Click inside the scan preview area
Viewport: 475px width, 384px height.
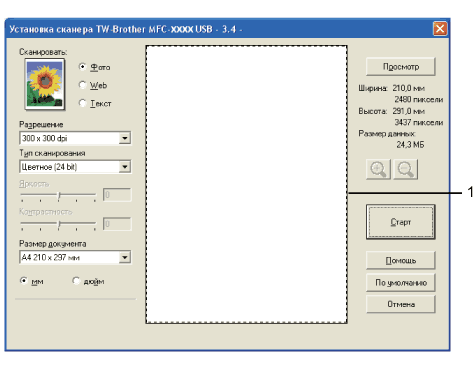[x=246, y=184]
